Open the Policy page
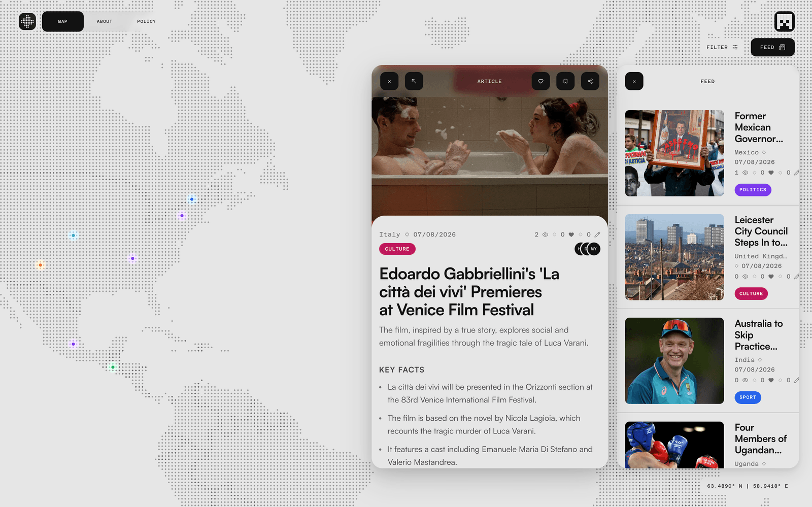812x507 pixels. tap(146, 21)
